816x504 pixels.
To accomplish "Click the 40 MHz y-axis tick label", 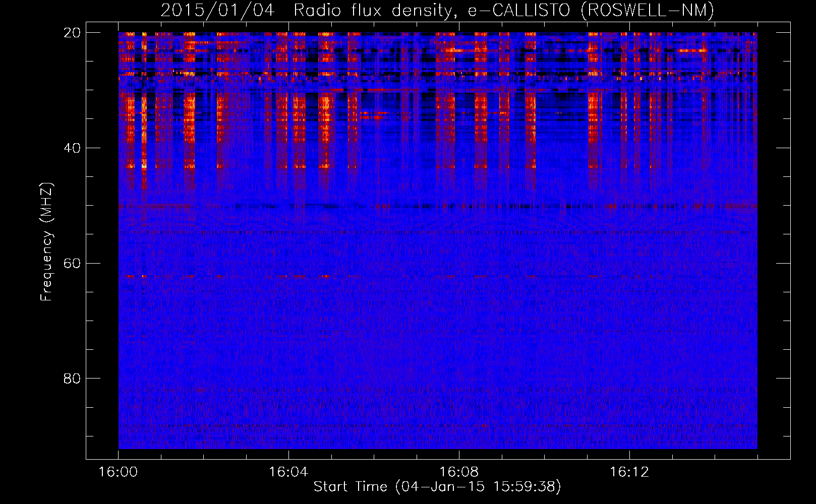I will 72,148.
